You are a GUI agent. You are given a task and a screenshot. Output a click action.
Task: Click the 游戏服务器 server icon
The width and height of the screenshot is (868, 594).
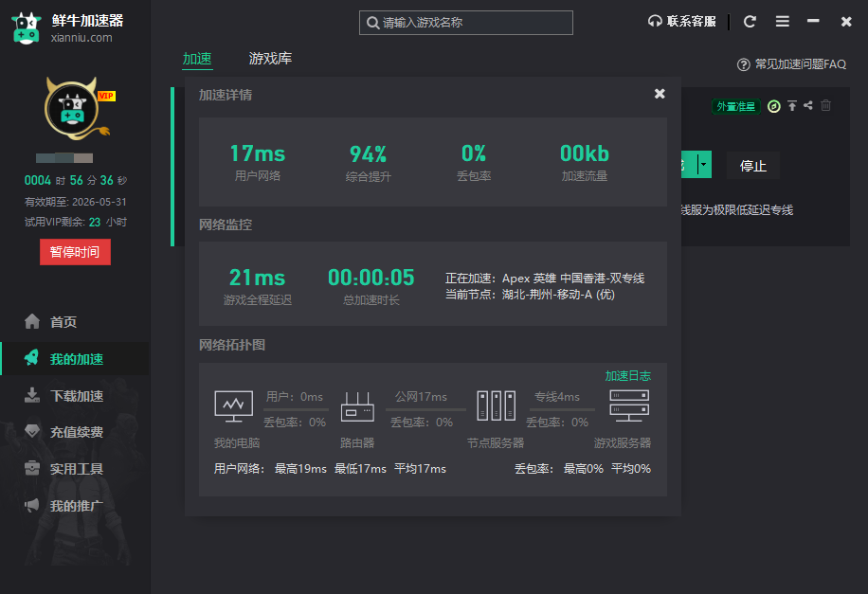pos(629,405)
